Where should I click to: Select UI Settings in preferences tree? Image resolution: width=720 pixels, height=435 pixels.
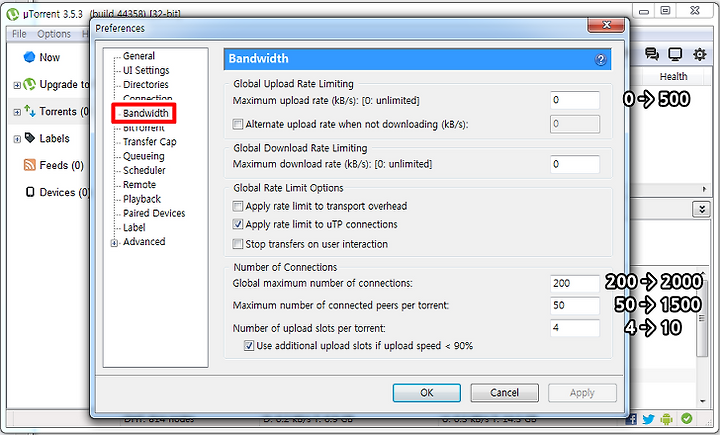coord(146,70)
